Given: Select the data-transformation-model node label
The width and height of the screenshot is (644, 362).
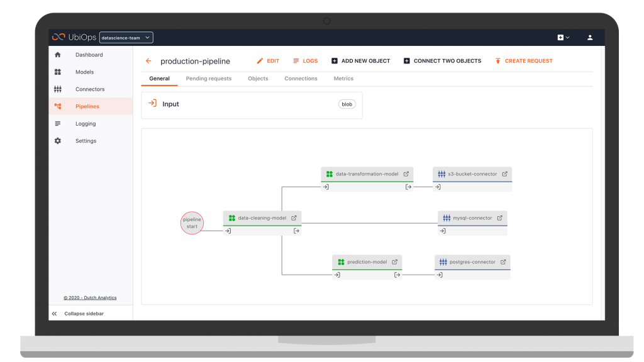Looking at the screenshot, I should (x=367, y=174).
